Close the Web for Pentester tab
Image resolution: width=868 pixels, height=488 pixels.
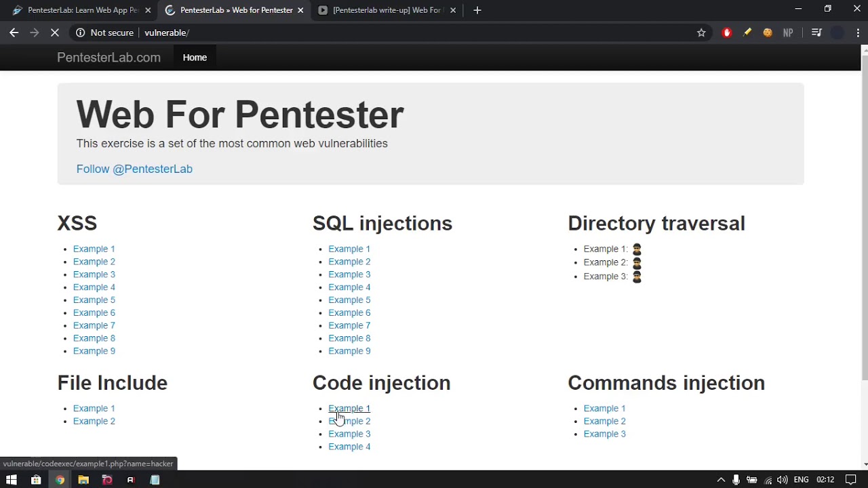300,10
